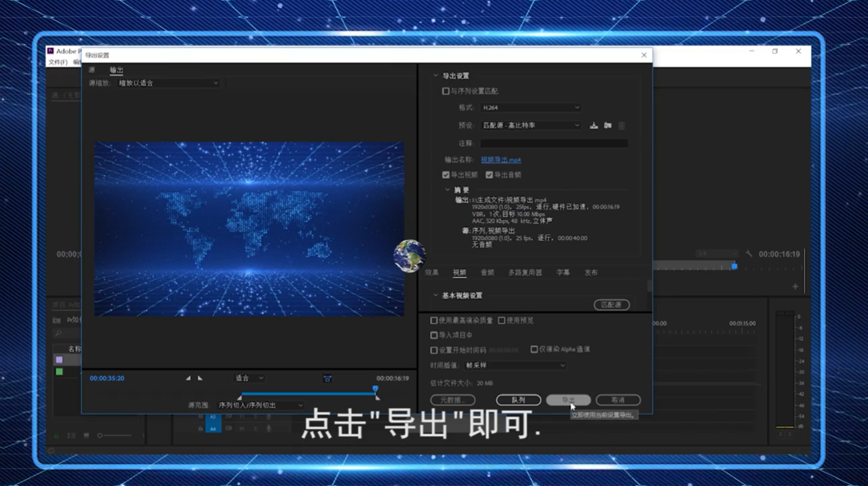This screenshot has height=486, width=868.
Task: Click the settings panel vertical scrollbar
Action: click(x=650, y=287)
